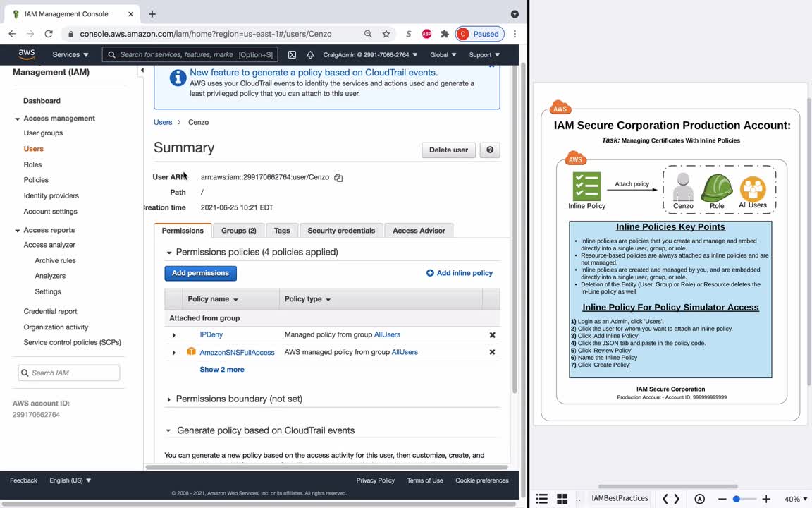Open the Support dropdown menu
The width and height of the screenshot is (812, 508).
point(485,54)
